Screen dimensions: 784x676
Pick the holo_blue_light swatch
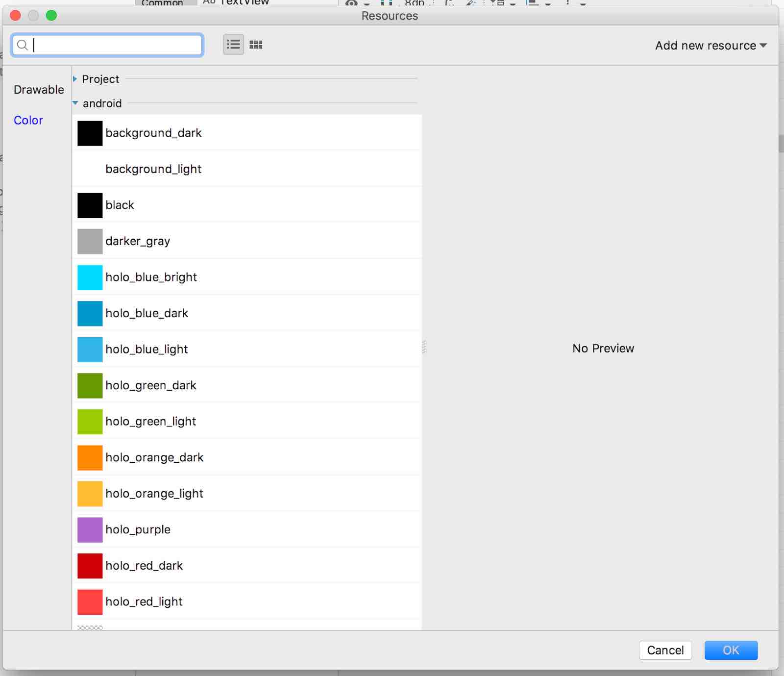click(90, 349)
